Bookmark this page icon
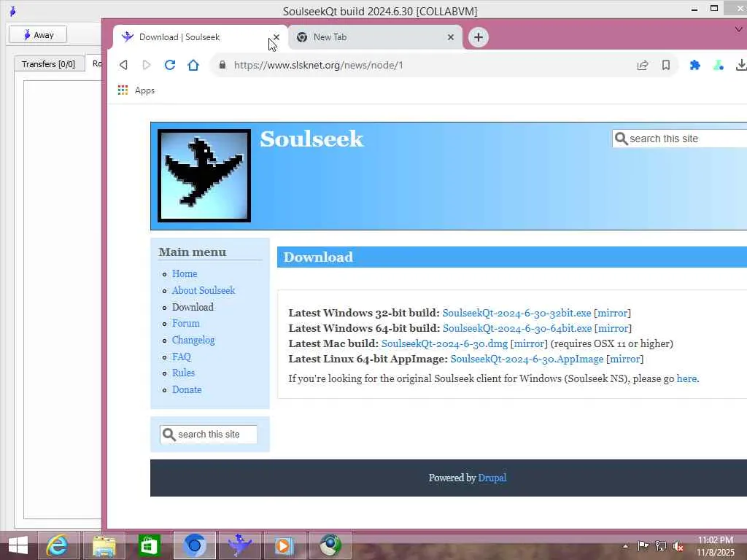Viewport: 747px width, 560px height. 666,65
